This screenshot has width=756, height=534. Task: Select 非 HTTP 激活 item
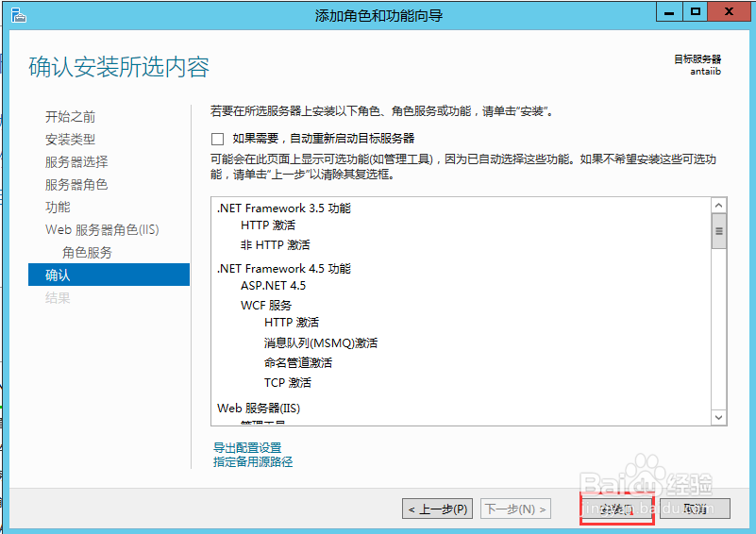(x=276, y=245)
